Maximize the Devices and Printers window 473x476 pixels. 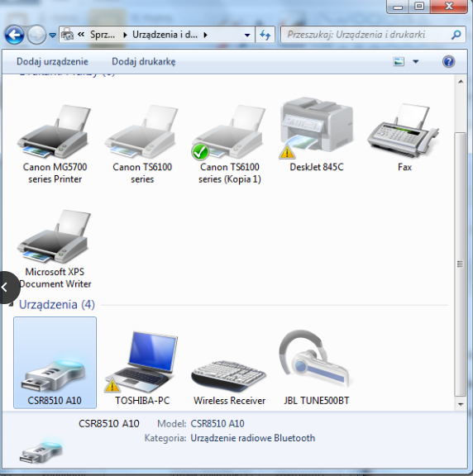tap(419, 6)
